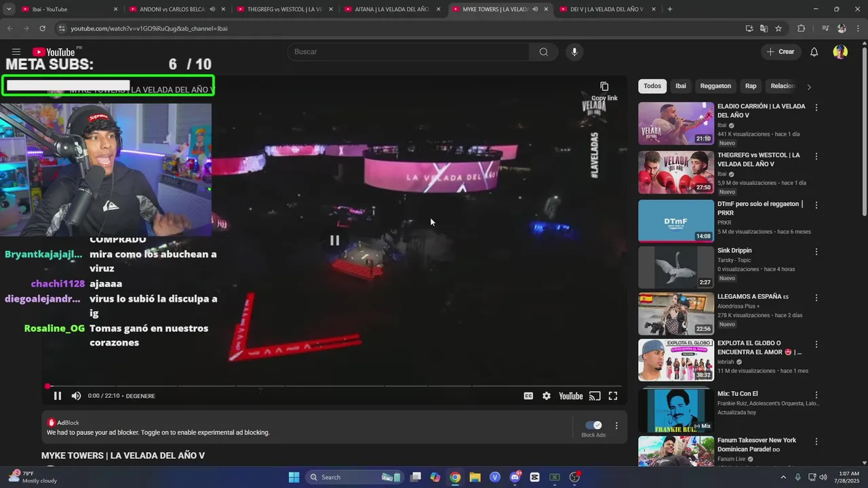Open options menu for Sink Drippin
Screen dimensions: 868x488
pos(816,251)
